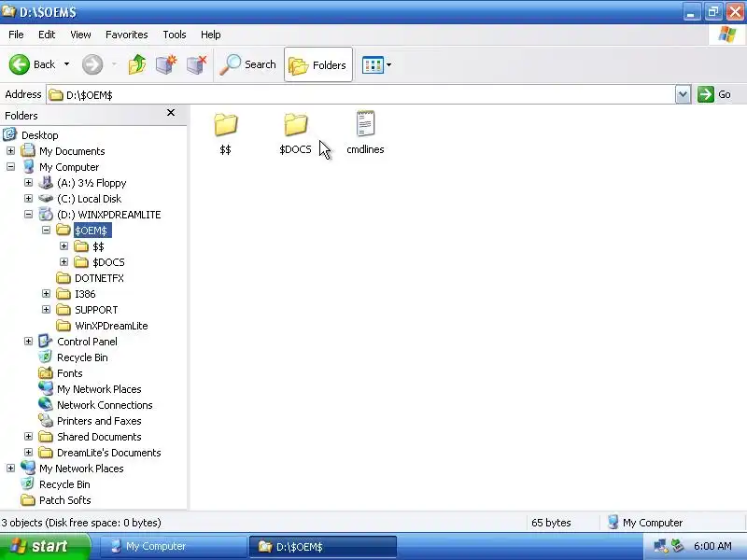Viewport: 747px width, 560px height.
Task: Expand the address bar dropdown
Action: coord(683,95)
